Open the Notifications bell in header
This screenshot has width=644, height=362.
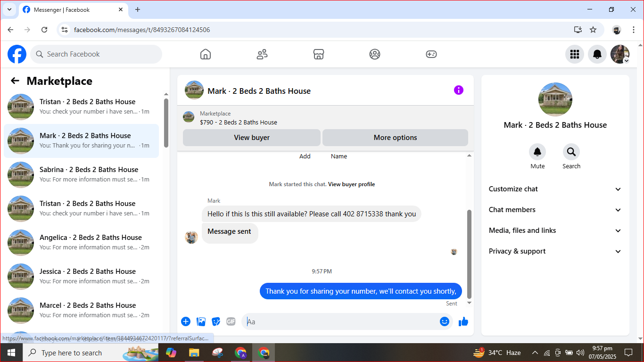coord(597,54)
